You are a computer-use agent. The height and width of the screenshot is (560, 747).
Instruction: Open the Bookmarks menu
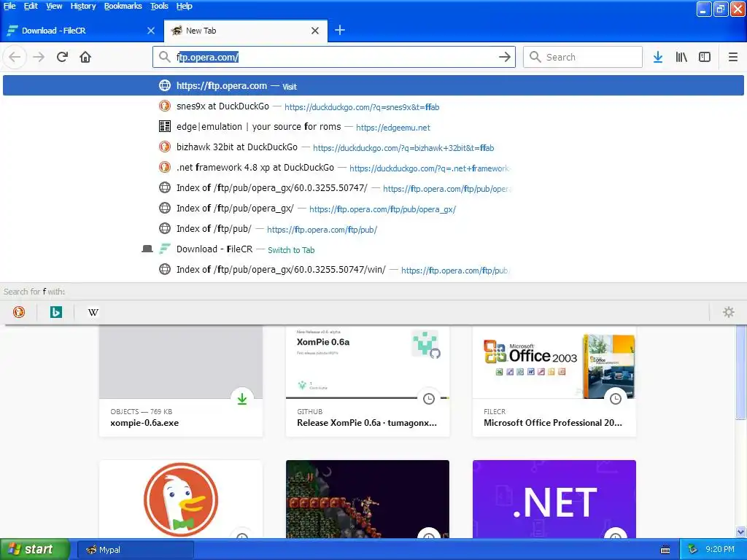point(123,6)
